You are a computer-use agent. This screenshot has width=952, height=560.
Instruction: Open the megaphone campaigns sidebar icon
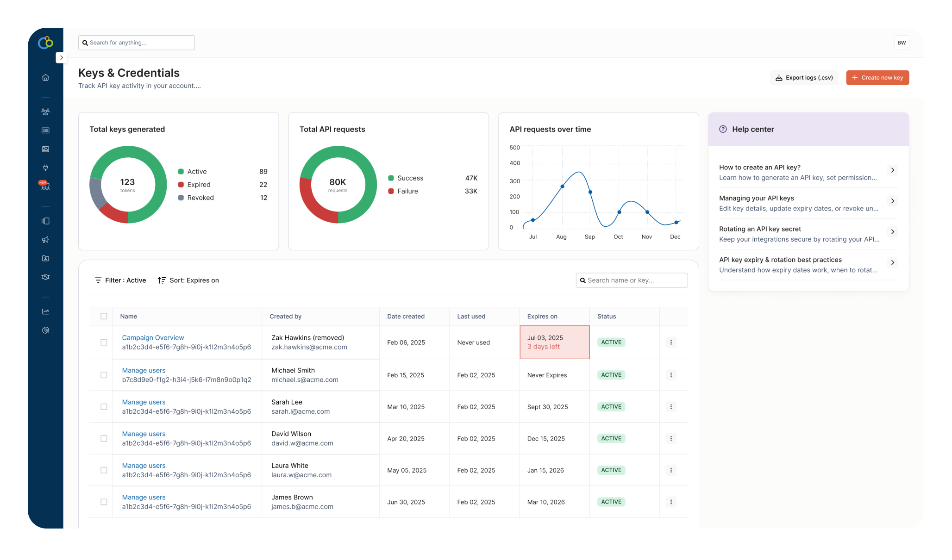(x=45, y=240)
